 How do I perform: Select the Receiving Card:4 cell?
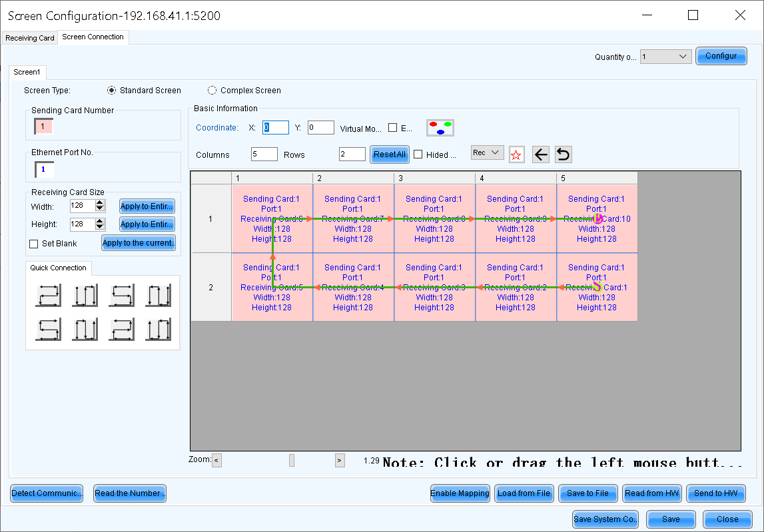click(353, 288)
